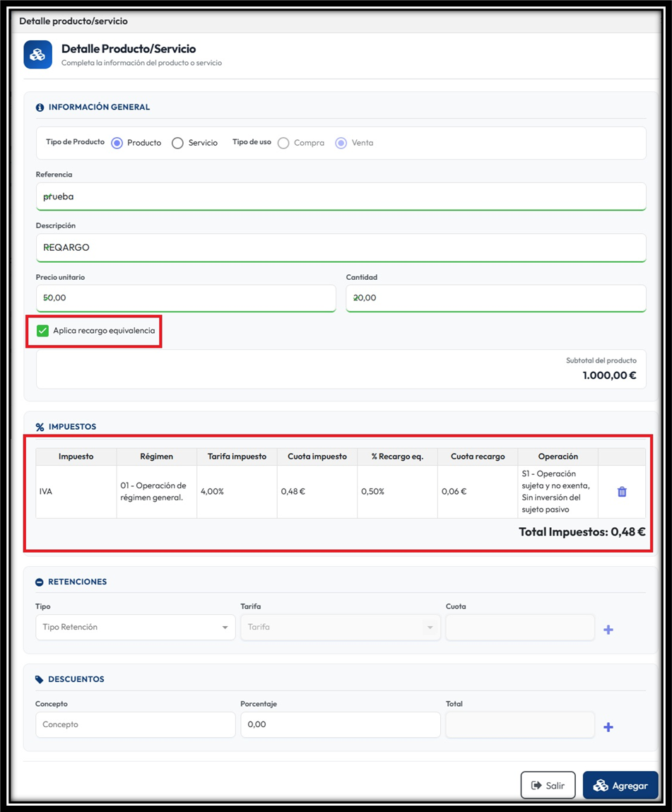Click the Tarifa impuesto column header
Screen dimensions: 672x812
pyautogui.click(x=237, y=457)
